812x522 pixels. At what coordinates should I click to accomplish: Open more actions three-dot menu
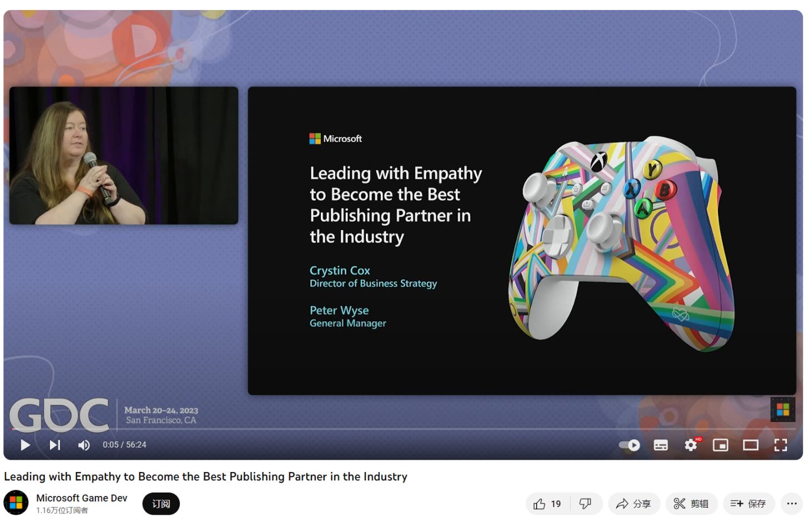point(791,504)
